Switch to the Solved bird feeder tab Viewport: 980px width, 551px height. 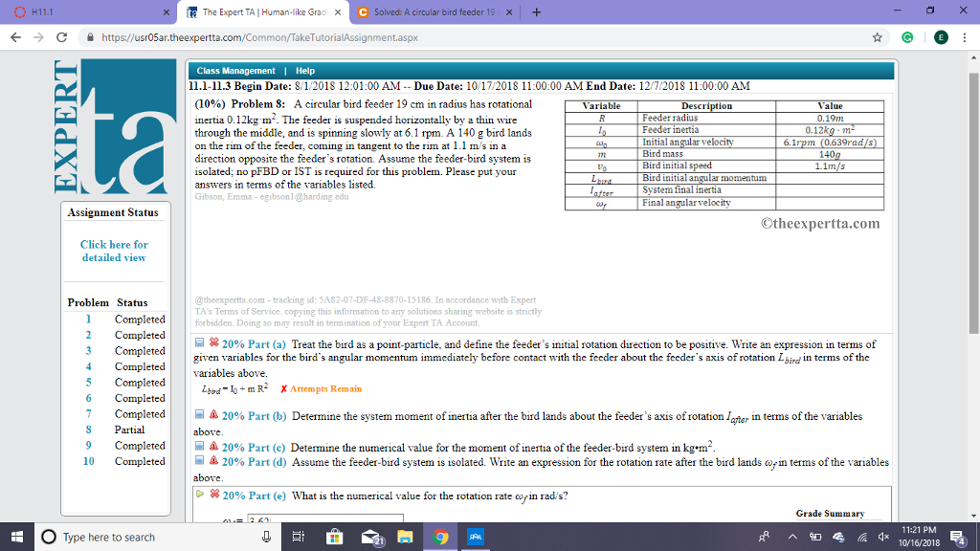(x=435, y=11)
